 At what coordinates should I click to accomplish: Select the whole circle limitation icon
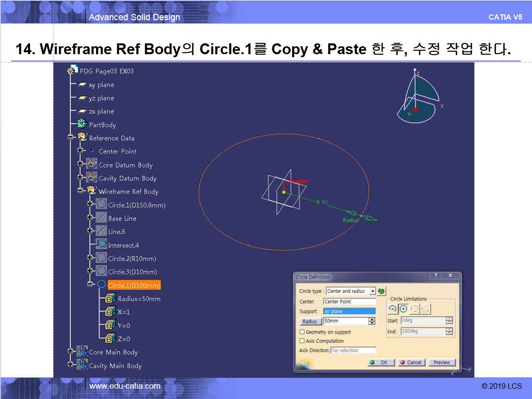[x=403, y=309]
